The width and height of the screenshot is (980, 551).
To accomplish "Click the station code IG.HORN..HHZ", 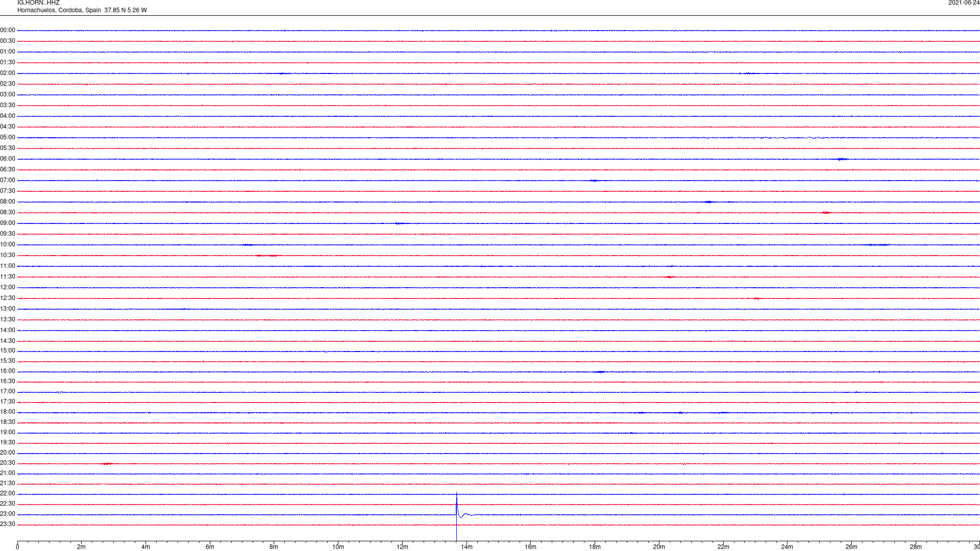I will [x=38, y=3].
